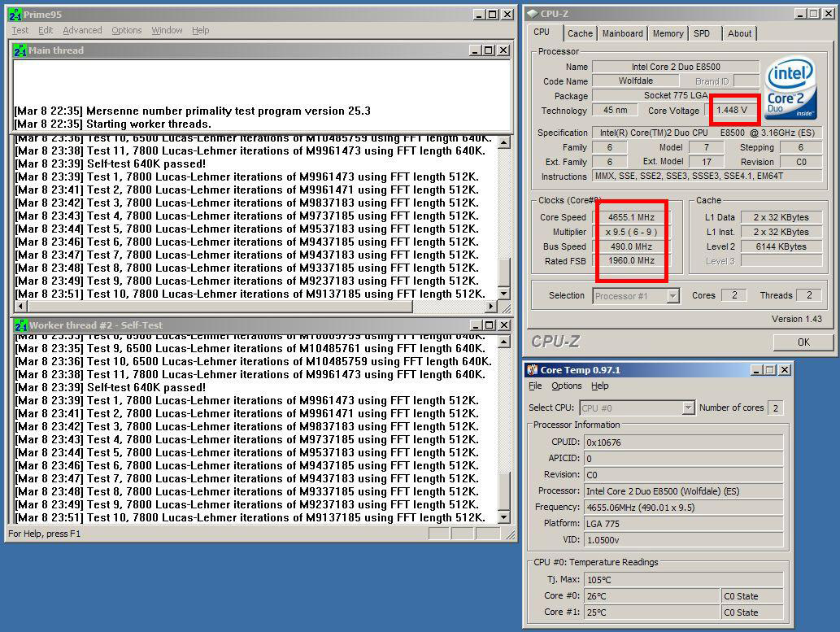Viewport: 840px width, 632px height.
Task: Switch to the About tab in CPU-Z
Action: [739, 33]
